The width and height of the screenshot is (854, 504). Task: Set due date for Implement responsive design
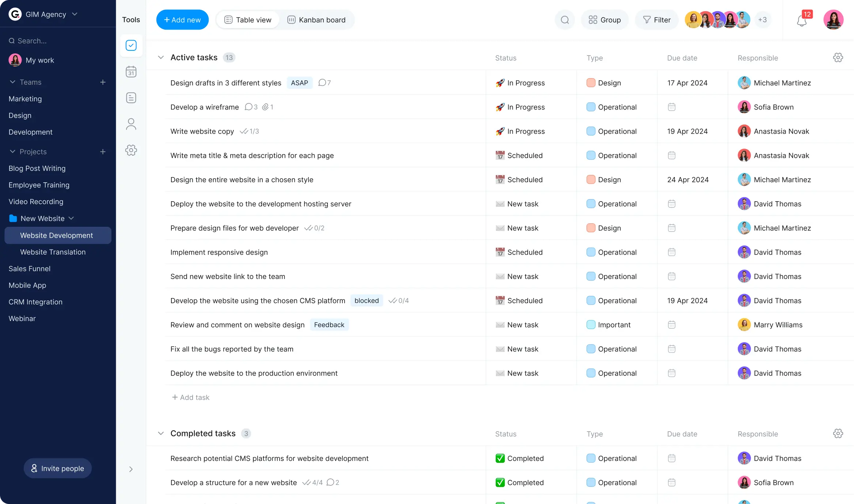pos(671,252)
